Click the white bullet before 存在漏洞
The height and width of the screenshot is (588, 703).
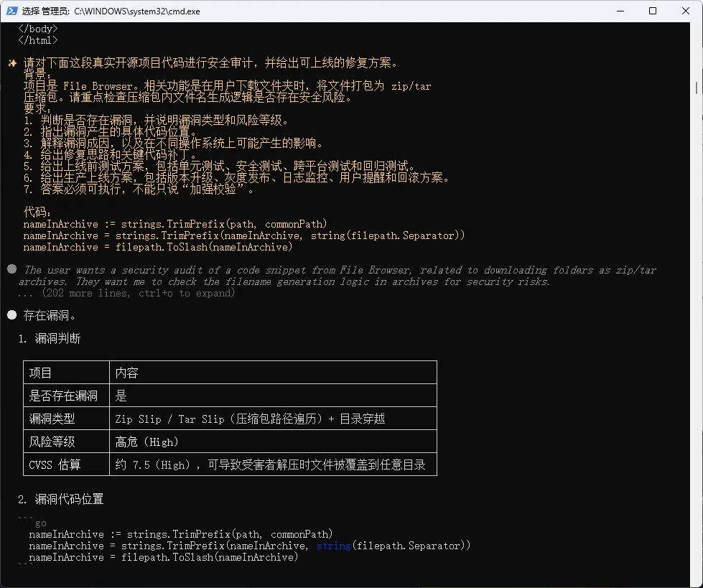click(x=12, y=315)
